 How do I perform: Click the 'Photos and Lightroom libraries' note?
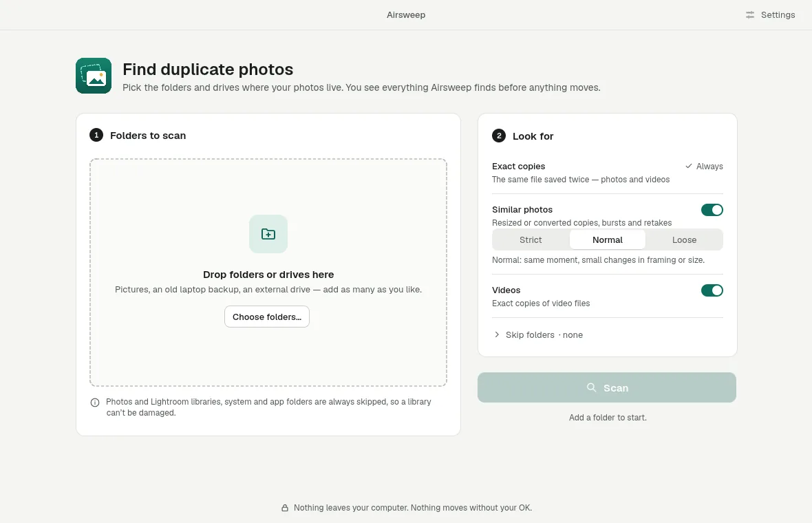pos(268,407)
